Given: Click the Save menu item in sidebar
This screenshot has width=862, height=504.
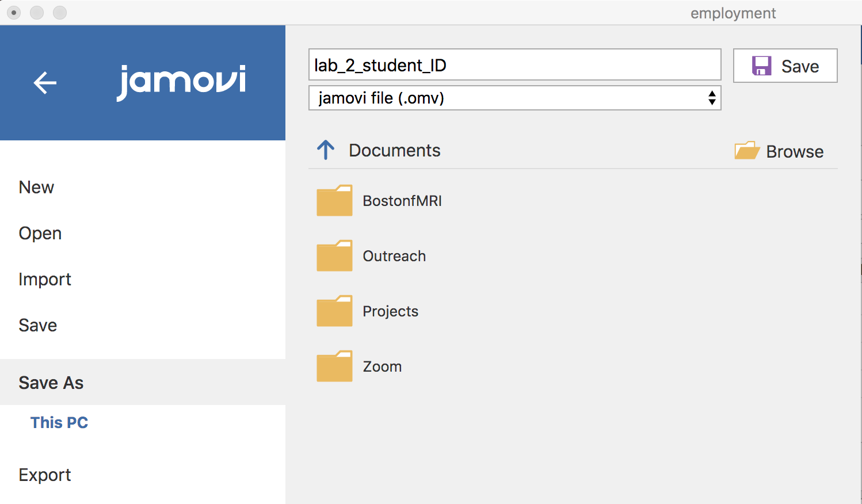Looking at the screenshot, I should pyautogui.click(x=38, y=325).
